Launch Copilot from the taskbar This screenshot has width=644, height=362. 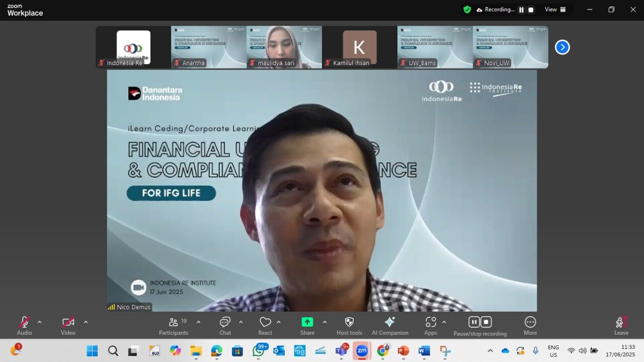[175, 351]
